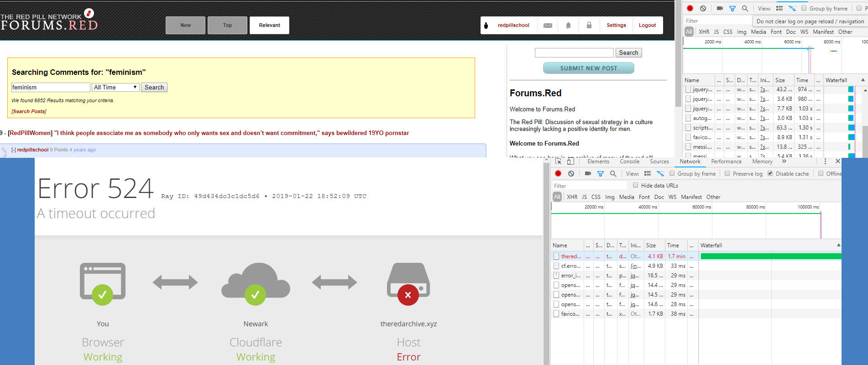Filter by Manifest in lower DevTools

[x=691, y=197]
